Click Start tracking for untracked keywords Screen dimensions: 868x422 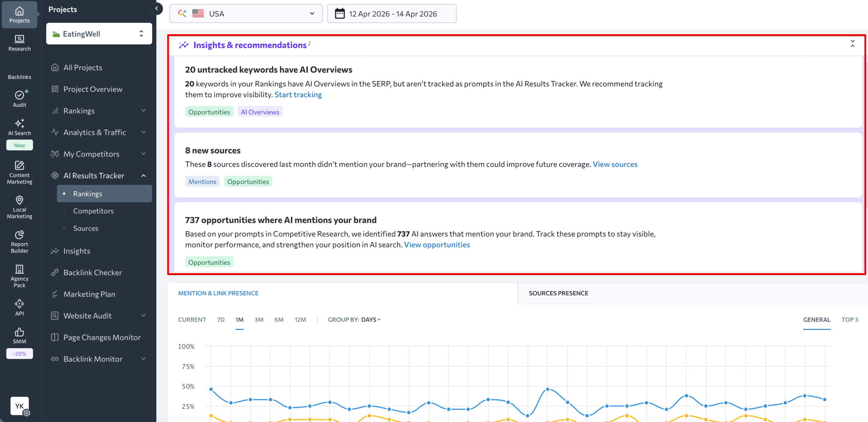(298, 94)
